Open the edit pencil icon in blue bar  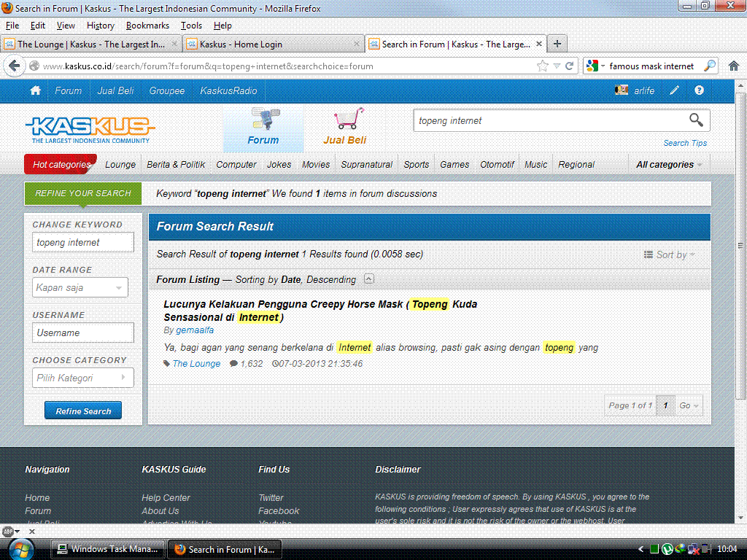674,90
